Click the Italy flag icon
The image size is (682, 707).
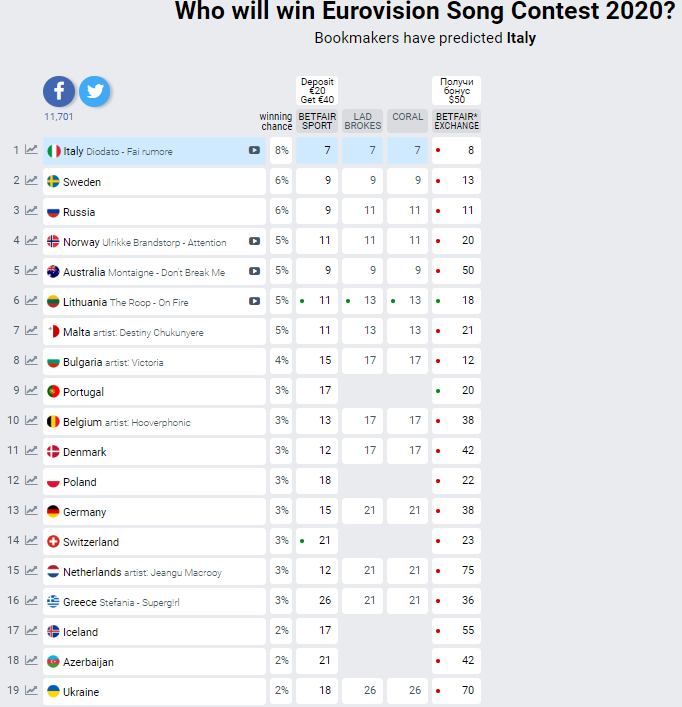54,151
